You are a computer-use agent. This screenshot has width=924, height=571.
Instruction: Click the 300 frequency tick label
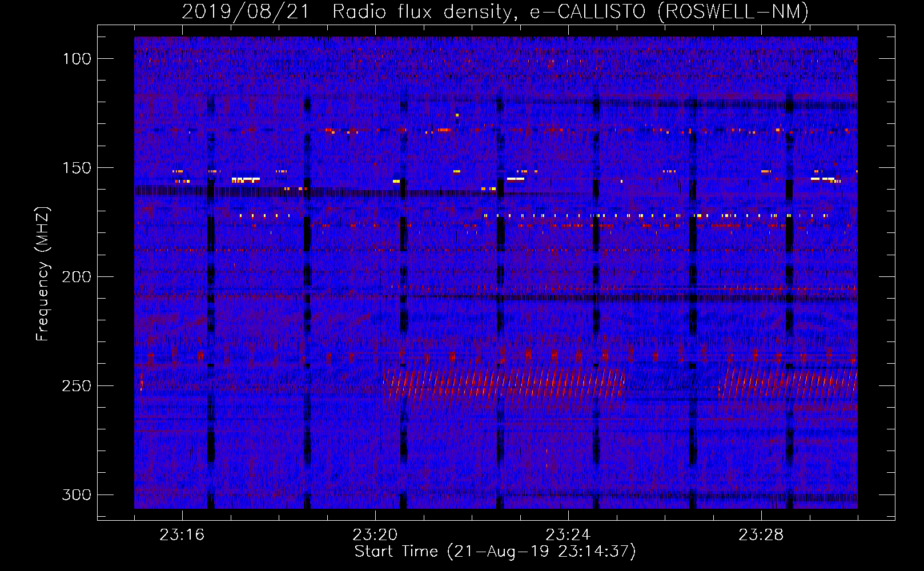point(77,494)
